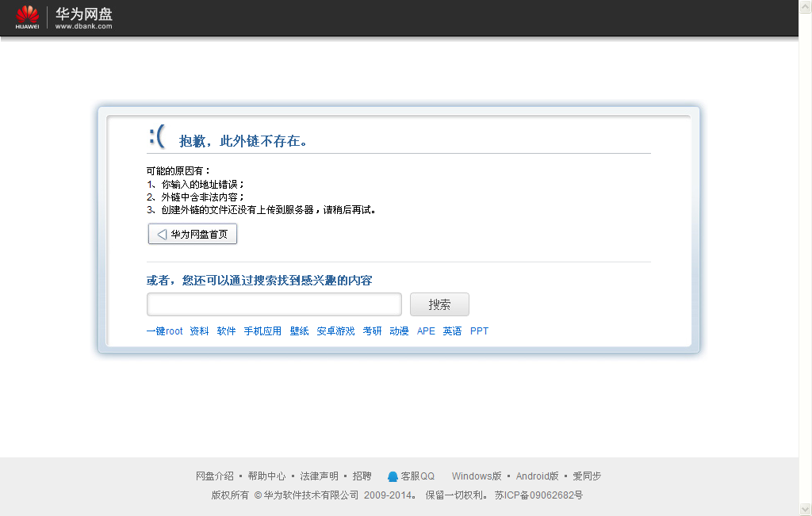Open the Windows版 download link
This screenshot has height=516, width=812.
[477, 476]
